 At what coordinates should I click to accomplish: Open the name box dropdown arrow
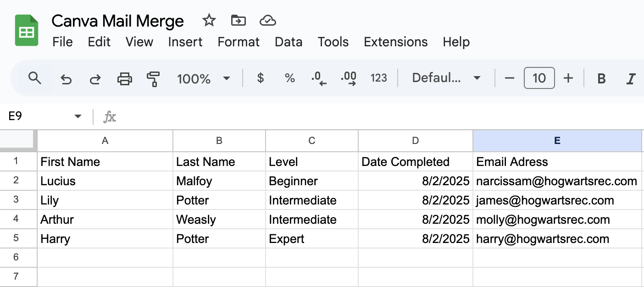tap(78, 116)
